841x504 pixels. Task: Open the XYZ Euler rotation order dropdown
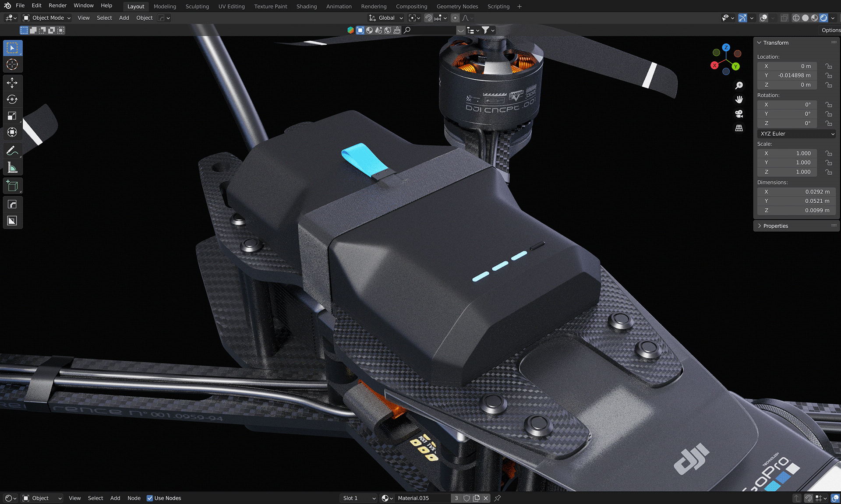tap(795, 134)
